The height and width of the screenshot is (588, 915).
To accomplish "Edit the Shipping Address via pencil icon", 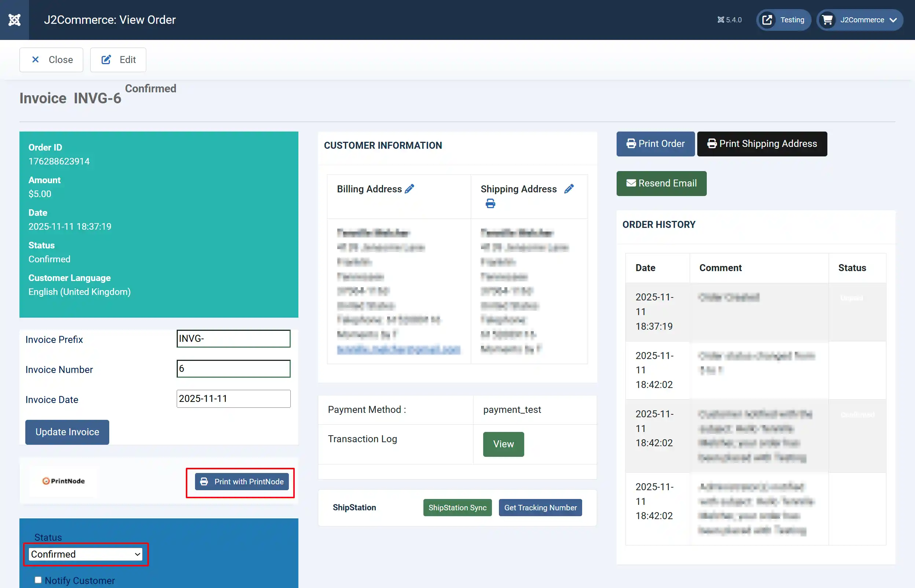I will pos(569,189).
